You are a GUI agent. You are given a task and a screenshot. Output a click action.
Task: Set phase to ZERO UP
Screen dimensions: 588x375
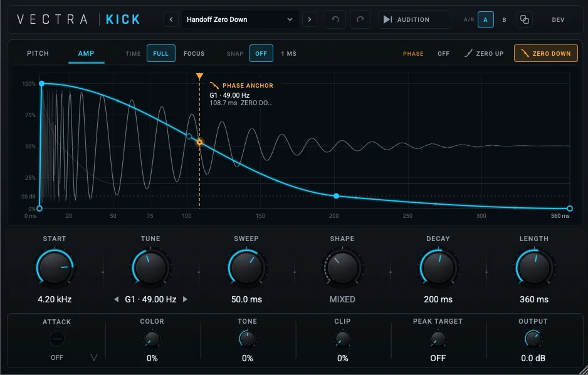tap(484, 54)
